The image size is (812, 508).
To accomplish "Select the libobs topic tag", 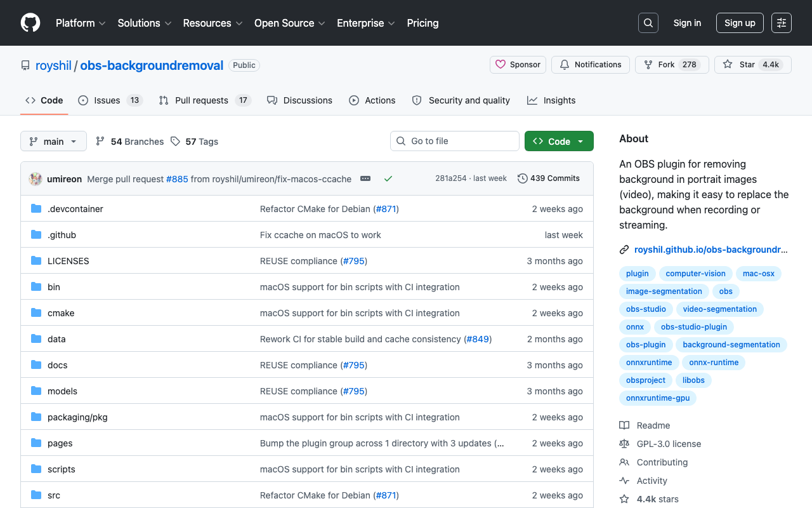I will (693, 380).
